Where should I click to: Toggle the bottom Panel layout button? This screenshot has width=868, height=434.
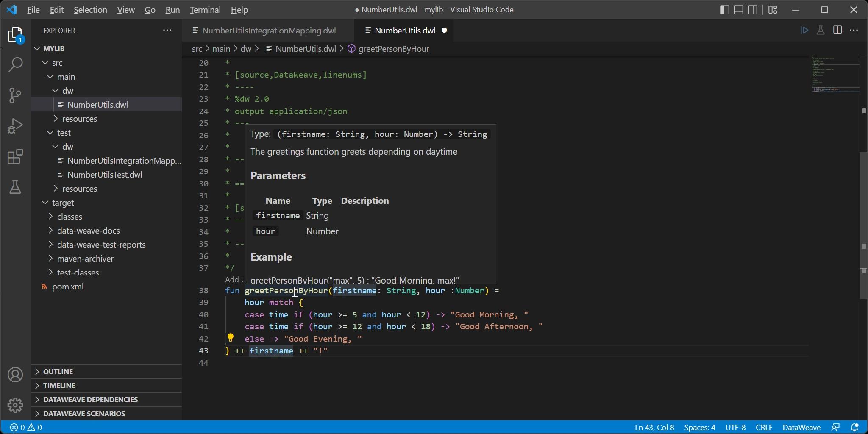coord(739,10)
